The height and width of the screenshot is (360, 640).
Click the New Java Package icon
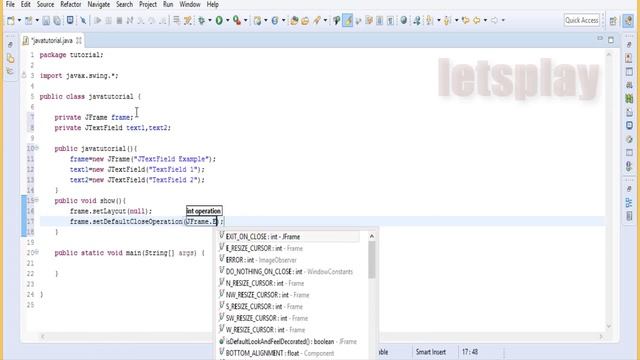click(257, 20)
